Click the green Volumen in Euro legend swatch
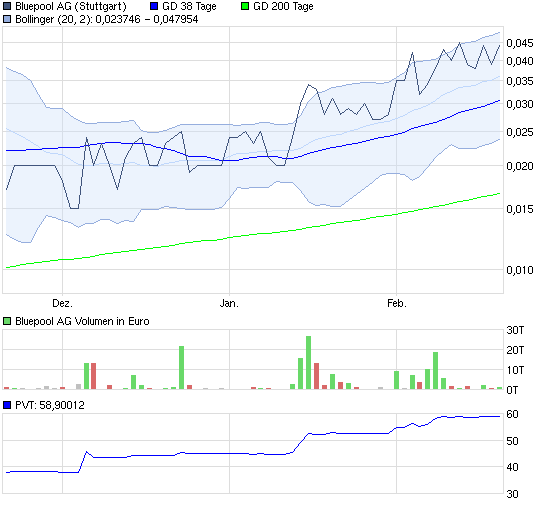Screen dimensions: 545x515 pyautogui.click(x=7, y=321)
